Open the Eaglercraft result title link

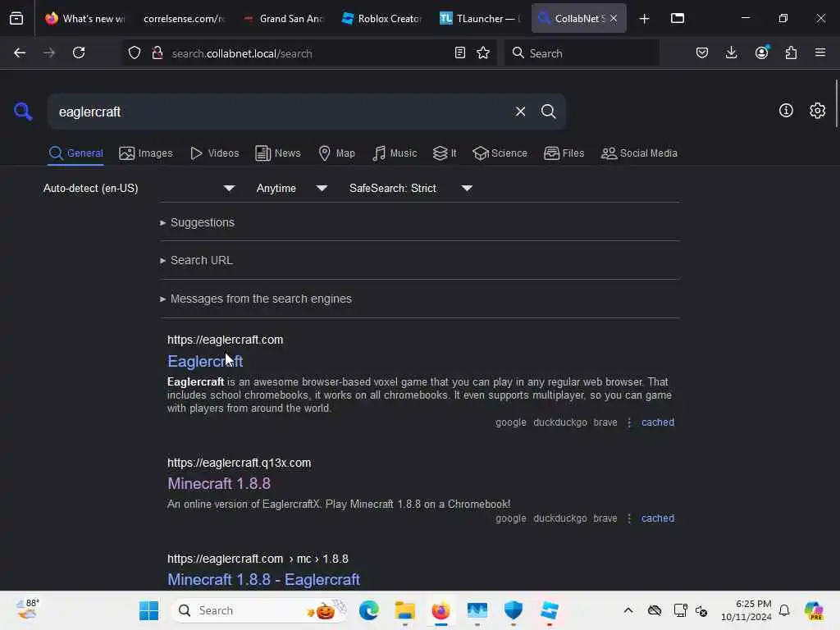(x=205, y=362)
